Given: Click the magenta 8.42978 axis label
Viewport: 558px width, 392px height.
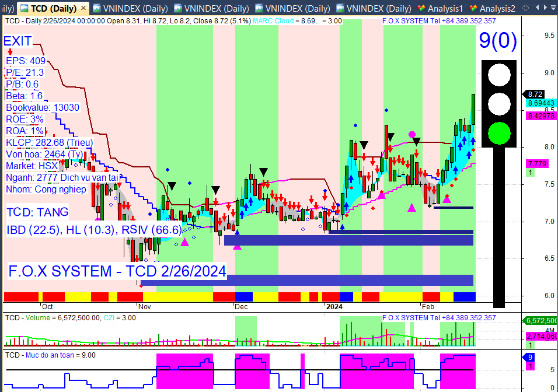Looking at the screenshot, I should tap(541, 116).
